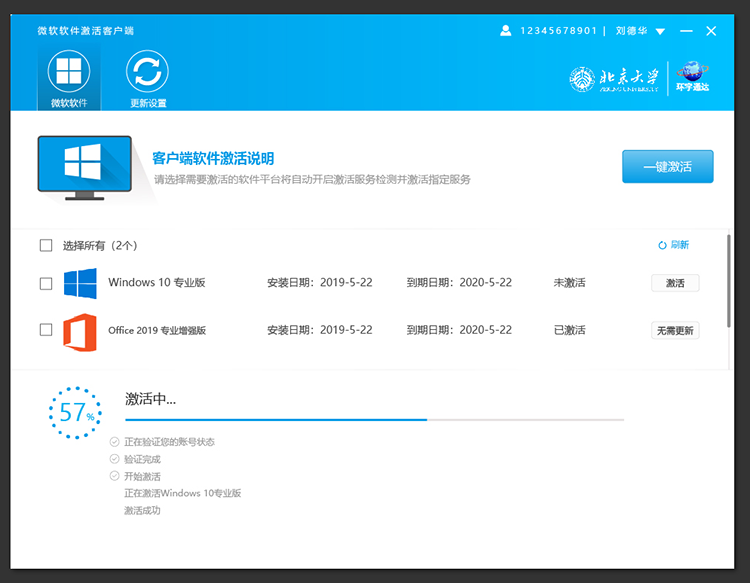This screenshot has width=750, height=583.
Task: Open the 微软软件 tab
Action: [x=69, y=79]
